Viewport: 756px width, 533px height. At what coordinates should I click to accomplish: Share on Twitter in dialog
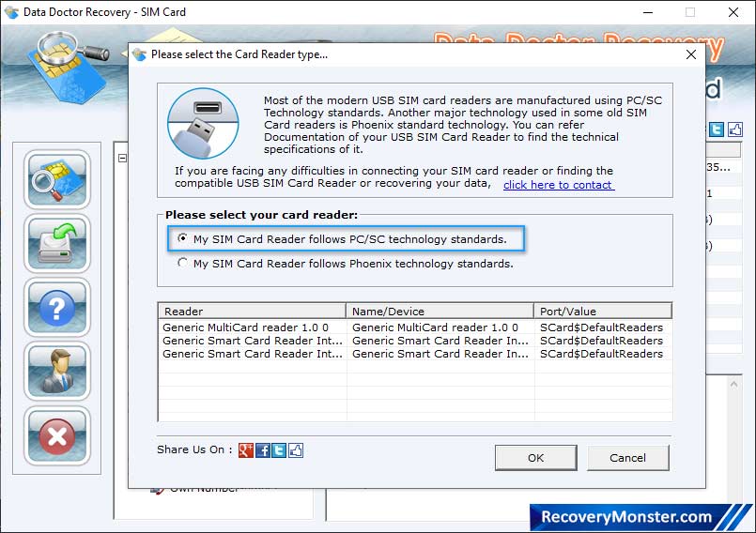[x=279, y=450]
